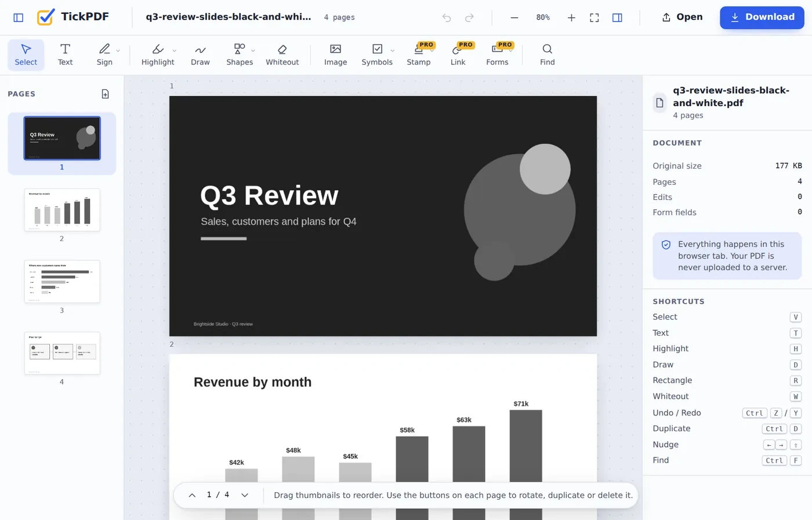Click the shield privacy notice icon
The height and width of the screenshot is (520, 812).
[666, 245]
